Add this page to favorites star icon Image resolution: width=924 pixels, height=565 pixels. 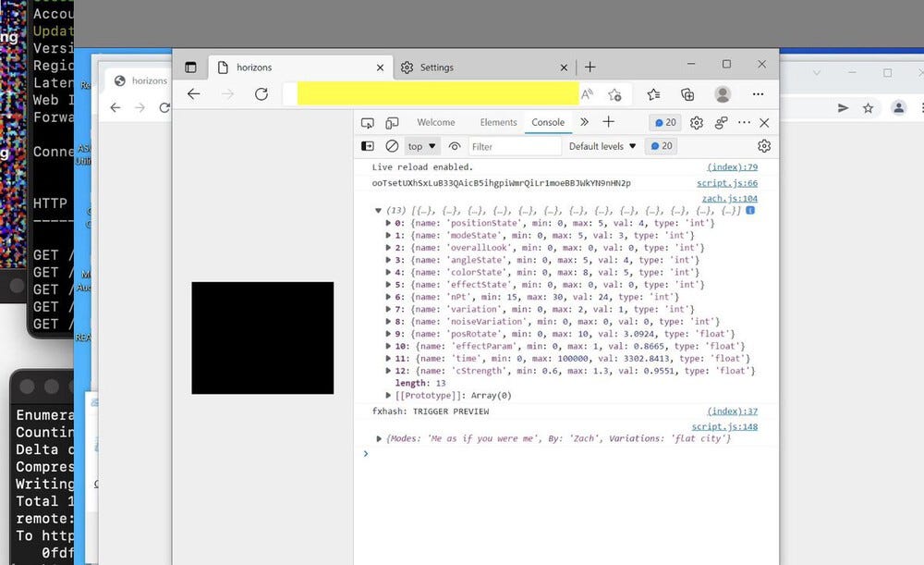[x=614, y=94]
